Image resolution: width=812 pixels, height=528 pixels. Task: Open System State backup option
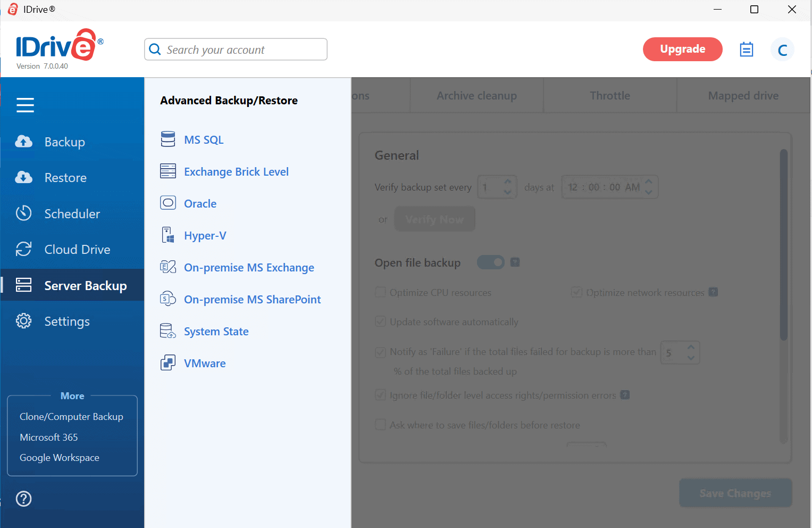(216, 331)
